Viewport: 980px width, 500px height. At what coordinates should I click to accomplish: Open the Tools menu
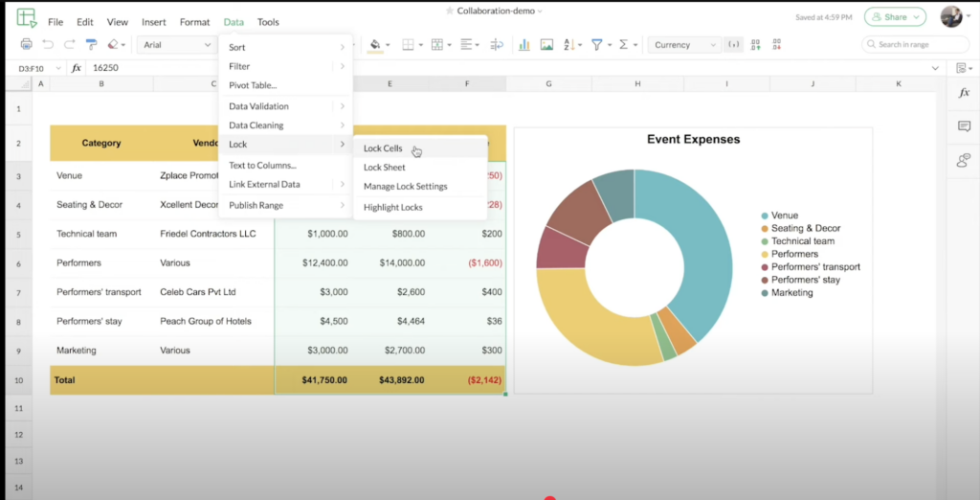point(268,22)
